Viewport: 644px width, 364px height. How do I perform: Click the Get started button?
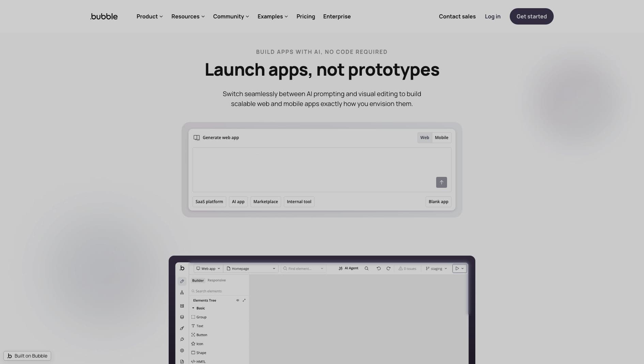click(x=532, y=16)
